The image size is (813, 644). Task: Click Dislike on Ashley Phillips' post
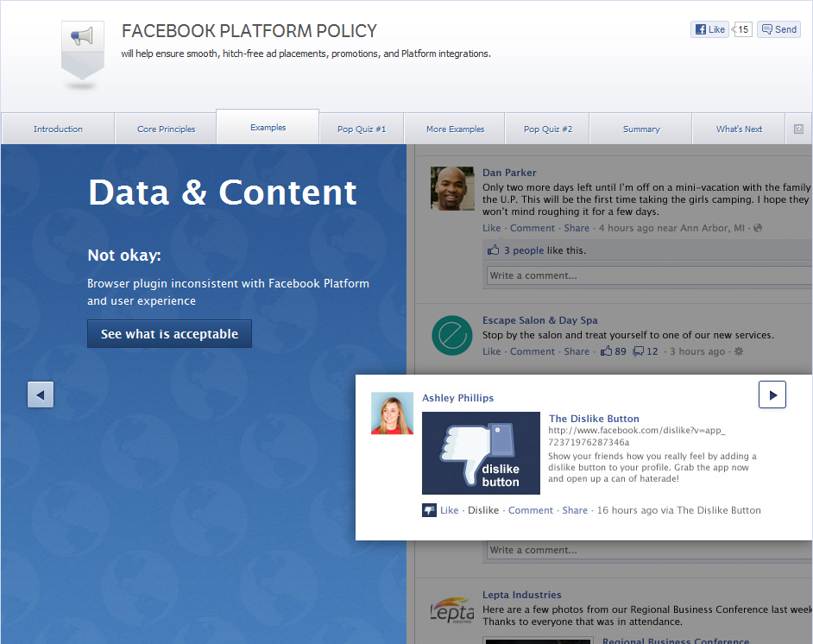[x=482, y=510]
